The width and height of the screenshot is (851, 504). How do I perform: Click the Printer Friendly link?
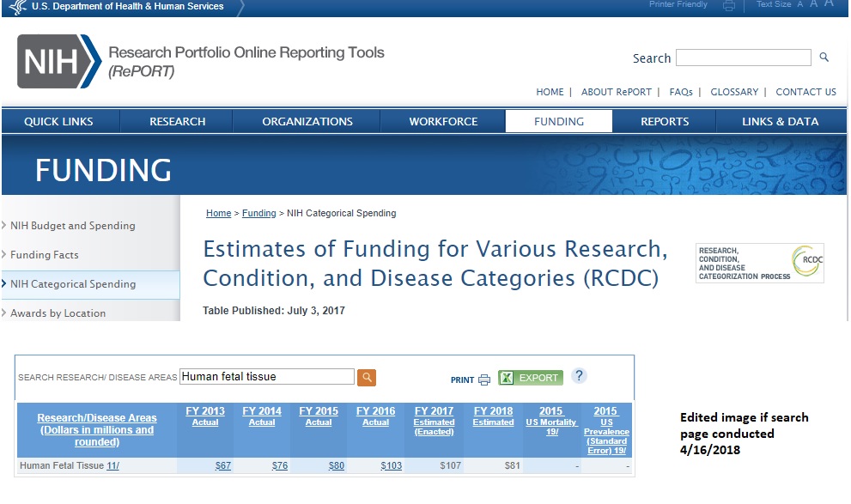pyautogui.click(x=678, y=4)
